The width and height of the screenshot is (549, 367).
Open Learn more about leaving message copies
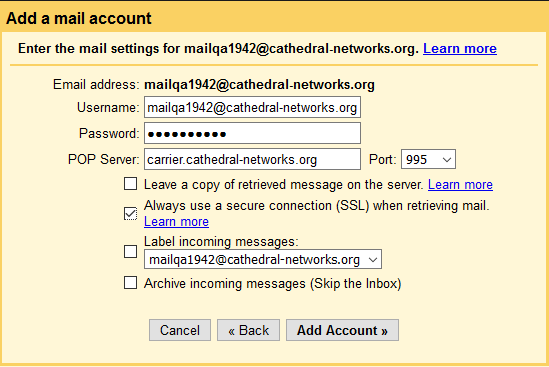click(460, 185)
